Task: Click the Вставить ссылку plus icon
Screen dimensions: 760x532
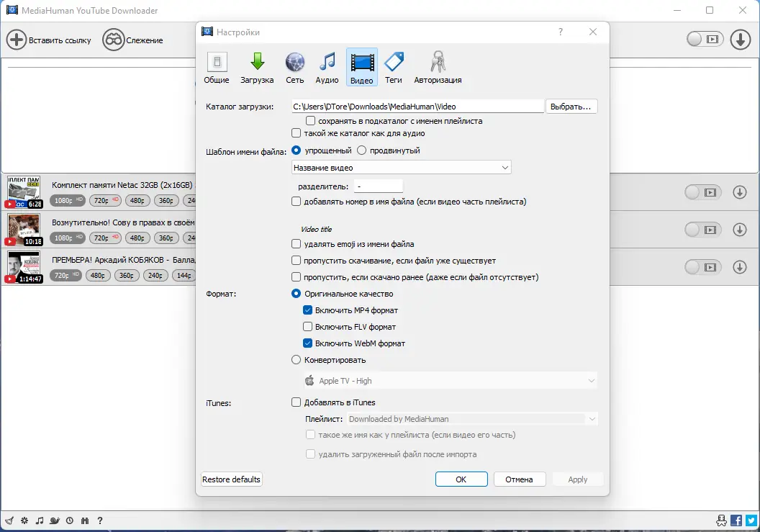Action: 16,40
